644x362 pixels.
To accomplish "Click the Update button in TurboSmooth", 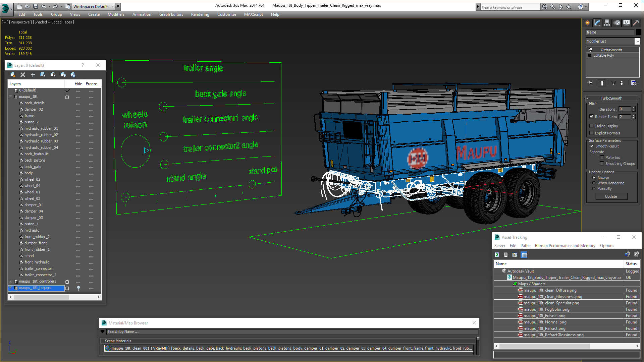I will [611, 196].
